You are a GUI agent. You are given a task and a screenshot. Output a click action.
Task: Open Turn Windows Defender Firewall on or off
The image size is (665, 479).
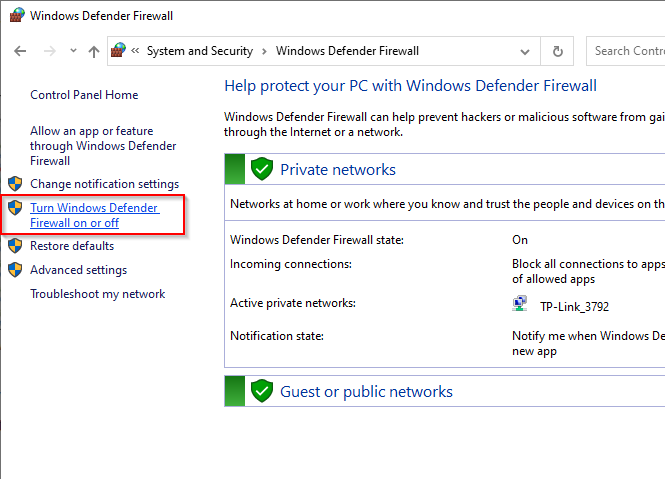94,215
